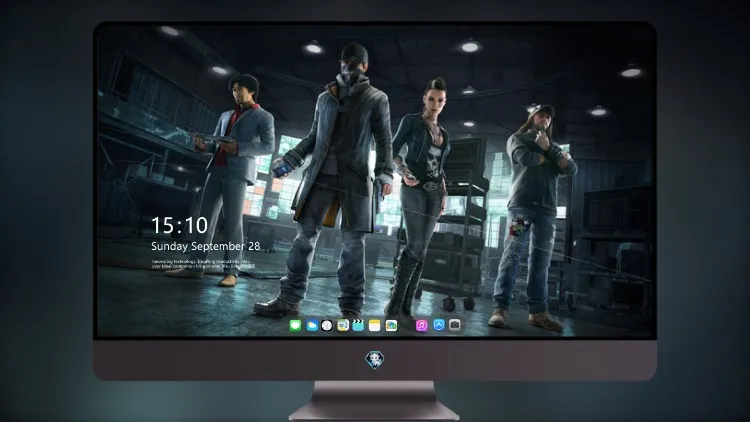Open the blue App Store icon

[x=439, y=325]
